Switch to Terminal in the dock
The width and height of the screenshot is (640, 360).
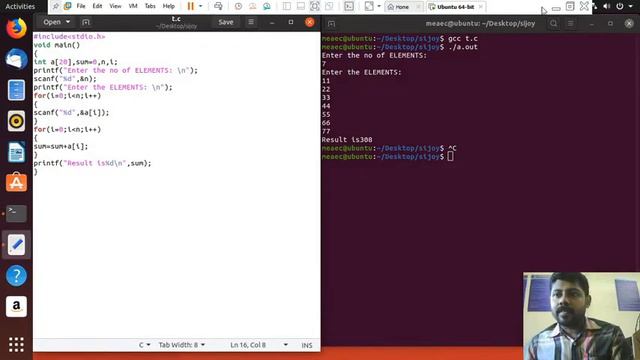16,213
